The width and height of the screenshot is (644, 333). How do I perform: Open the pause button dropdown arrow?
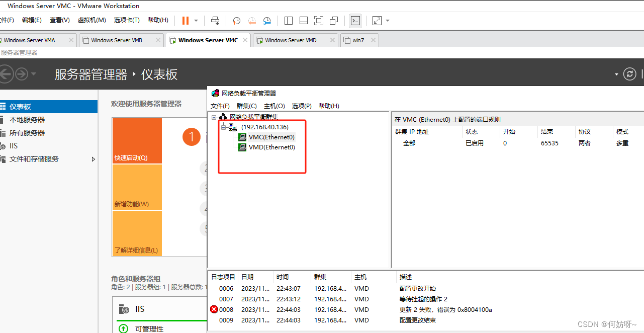[x=196, y=21]
